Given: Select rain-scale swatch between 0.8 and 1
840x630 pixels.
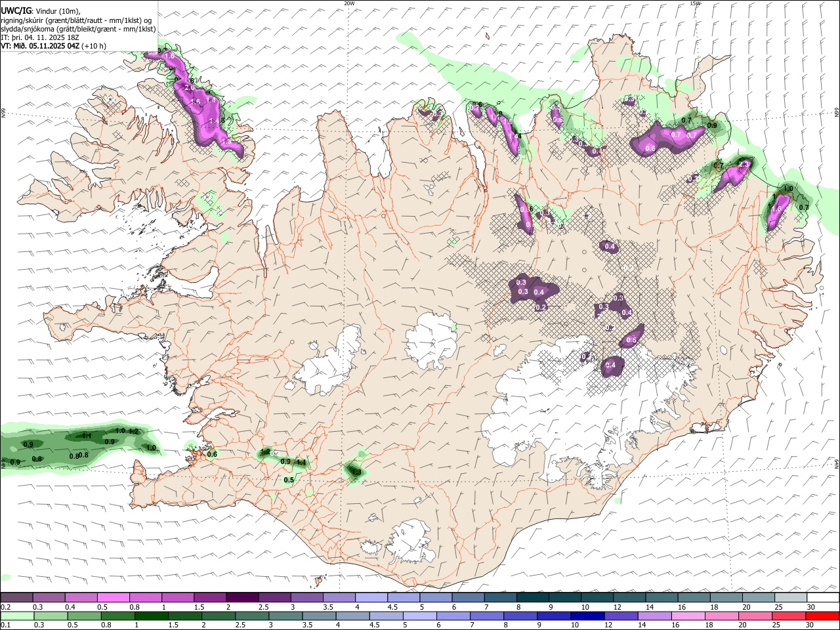Looking at the screenshot, I should click(x=117, y=616).
